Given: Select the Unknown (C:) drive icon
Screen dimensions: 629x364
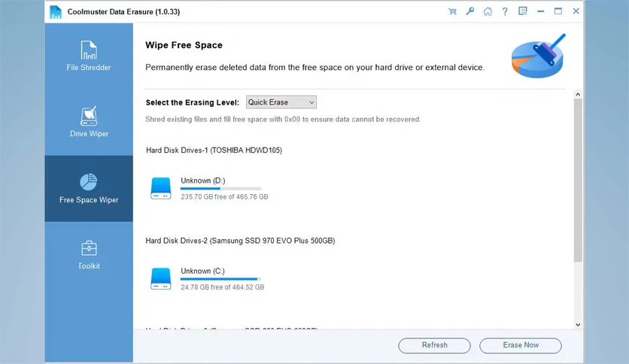Looking at the screenshot, I should pos(161,278).
